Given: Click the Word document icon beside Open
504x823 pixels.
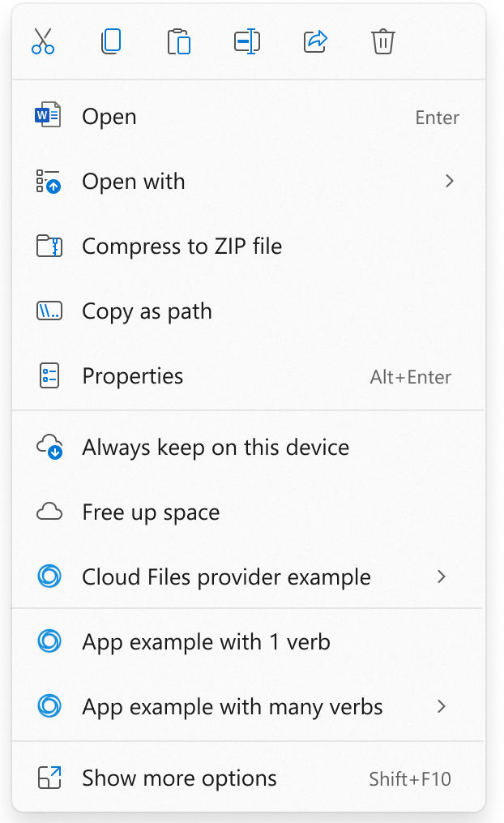Looking at the screenshot, I should (x=48, y=117).
